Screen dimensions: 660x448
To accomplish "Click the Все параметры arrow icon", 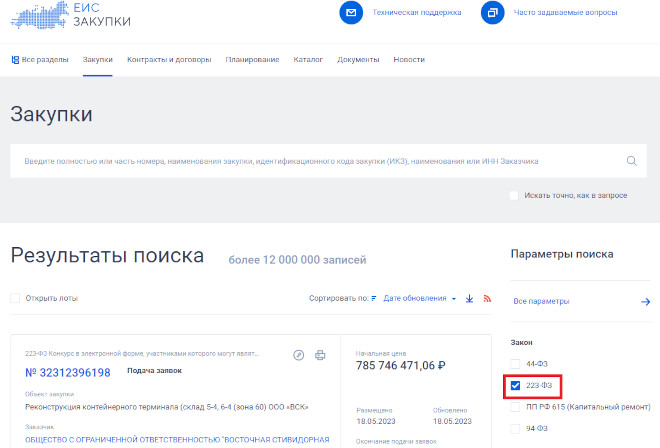I will pyautogui.click(x=646, y=301).
